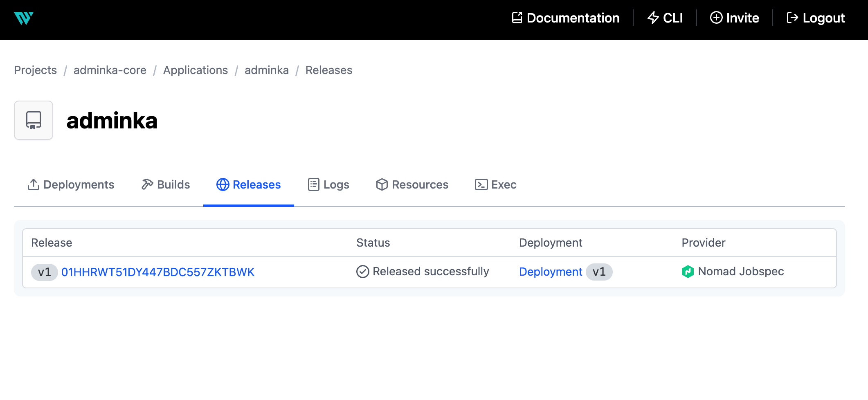Screen dimensions: 868x400
Task: Open Applications breadcrumb link
Action: point(195,70)
